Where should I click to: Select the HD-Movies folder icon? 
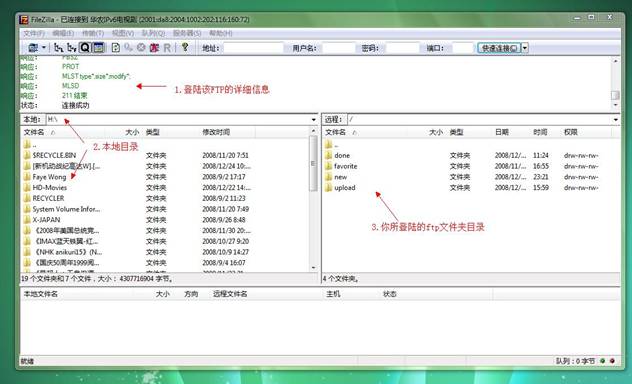27,187
